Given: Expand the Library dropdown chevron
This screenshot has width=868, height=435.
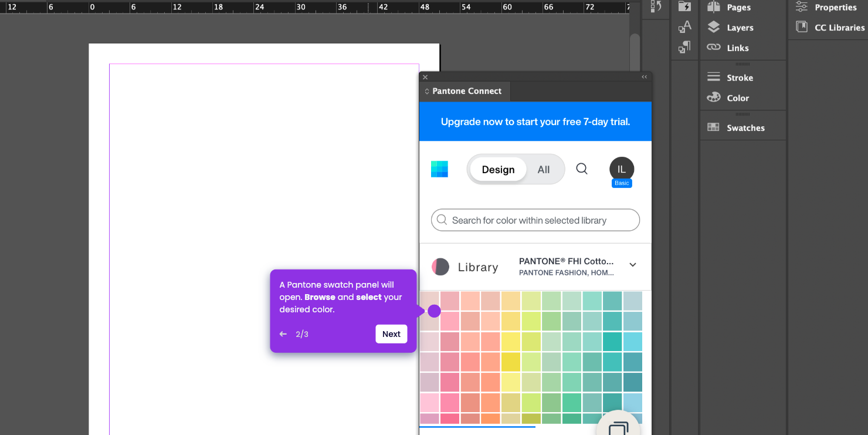Looking at the screenshot, I should pyautogui.click(x=633, y=265).
